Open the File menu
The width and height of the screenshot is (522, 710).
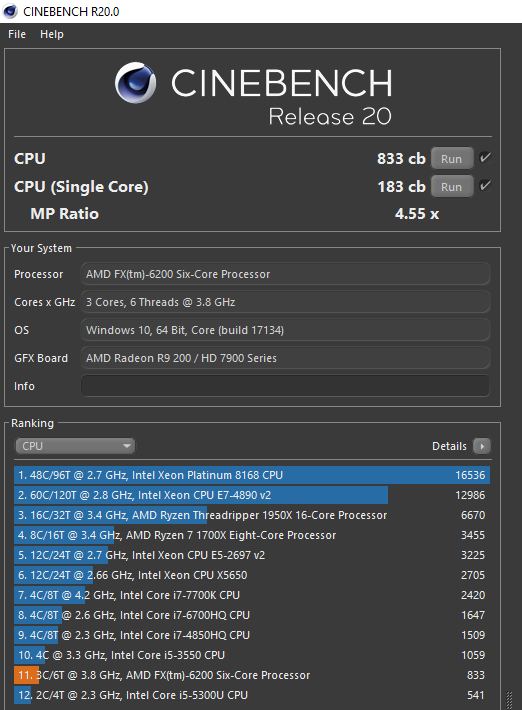pos(17,34)
